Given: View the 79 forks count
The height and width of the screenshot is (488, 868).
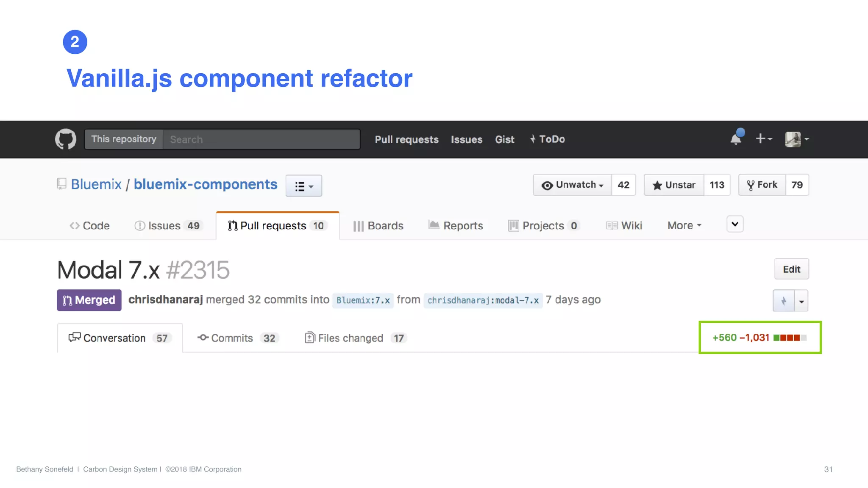Looking at the screenshot, I should point(797,185).
